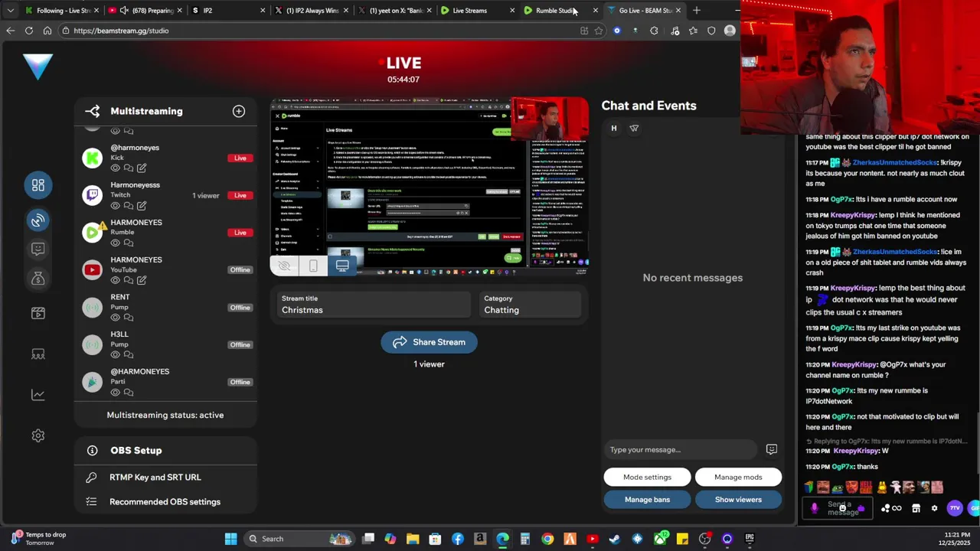Open chat icon for Kick @harmoneyes
The width and height of the screenshot is (980, 551).
pyautogui.click(x=129, y=168)
